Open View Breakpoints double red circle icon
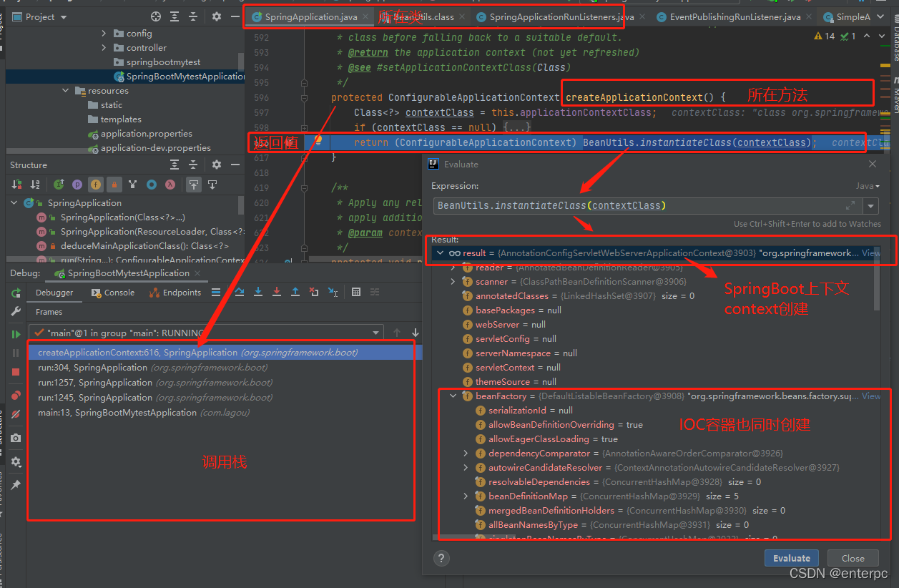 (16, 396)
